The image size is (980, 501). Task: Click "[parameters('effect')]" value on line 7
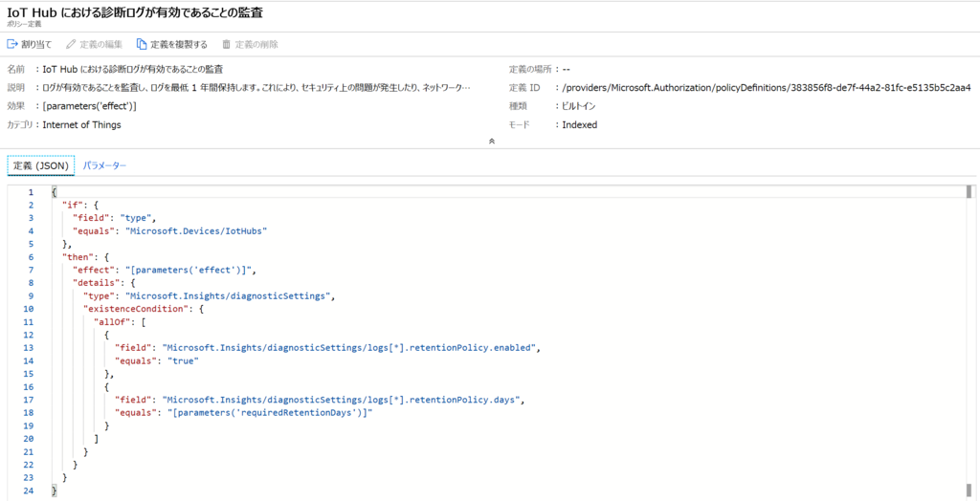click(x=190, y=270)
